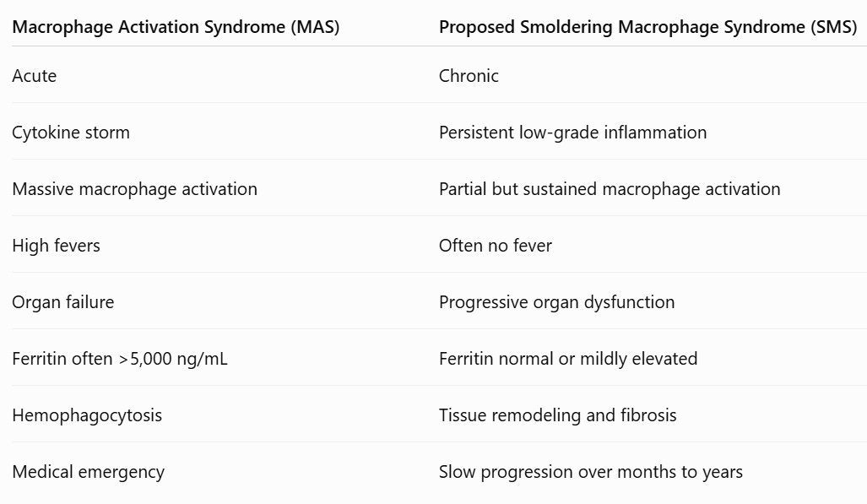Click Slow progression over months to years

point(591,472)
